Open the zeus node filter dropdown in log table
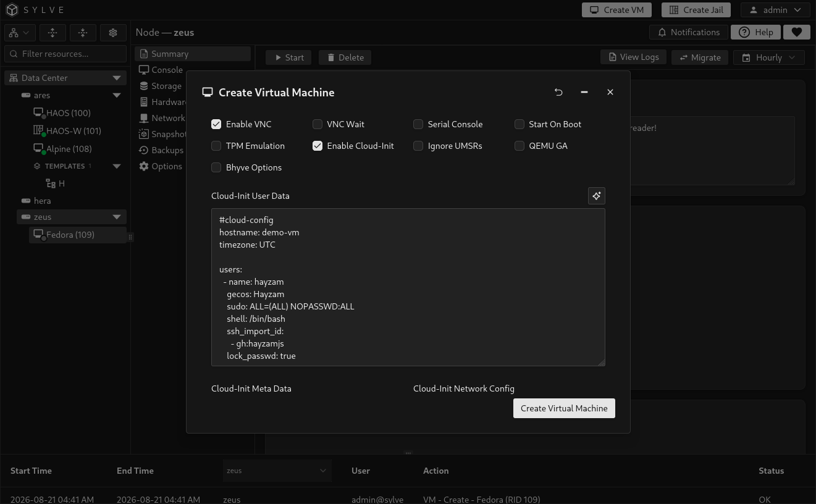The height and width of the screenshot is (504, 816). (x=277, y=471)
